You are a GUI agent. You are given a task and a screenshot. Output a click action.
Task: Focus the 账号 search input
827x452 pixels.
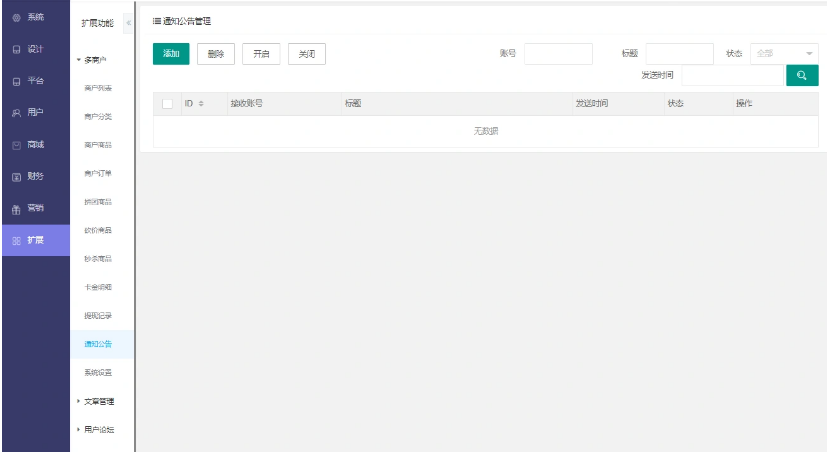coord(558,54)
